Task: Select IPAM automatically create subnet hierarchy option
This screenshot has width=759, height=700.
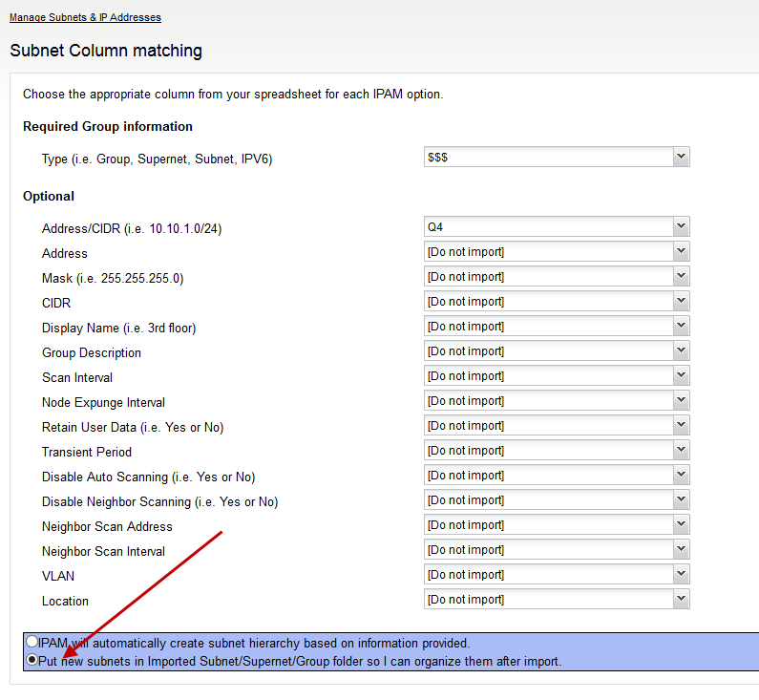Action: (x=32, y=642)
